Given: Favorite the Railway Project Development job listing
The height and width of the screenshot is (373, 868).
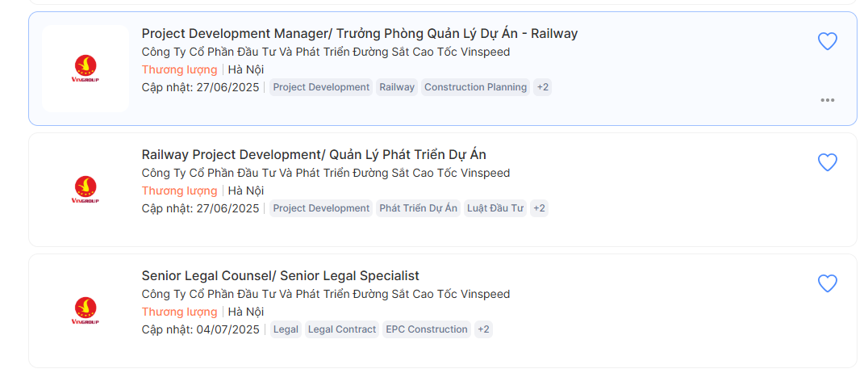Looking at the screenshot, I should coord(827,162).
